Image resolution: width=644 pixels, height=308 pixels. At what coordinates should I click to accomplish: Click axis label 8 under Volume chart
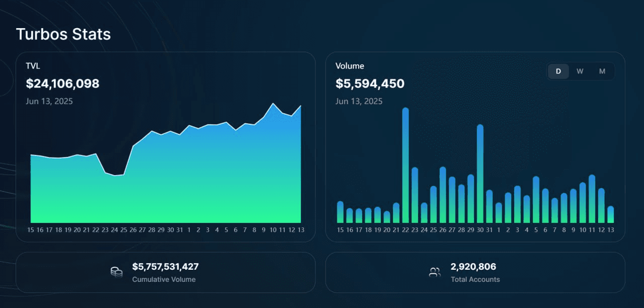pos(564,229)
